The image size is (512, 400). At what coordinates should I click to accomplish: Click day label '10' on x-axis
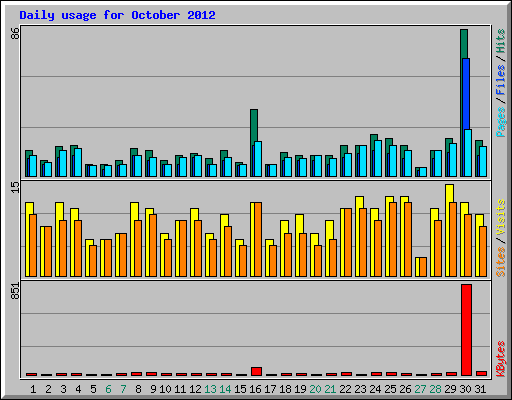(x=165, y=389)
